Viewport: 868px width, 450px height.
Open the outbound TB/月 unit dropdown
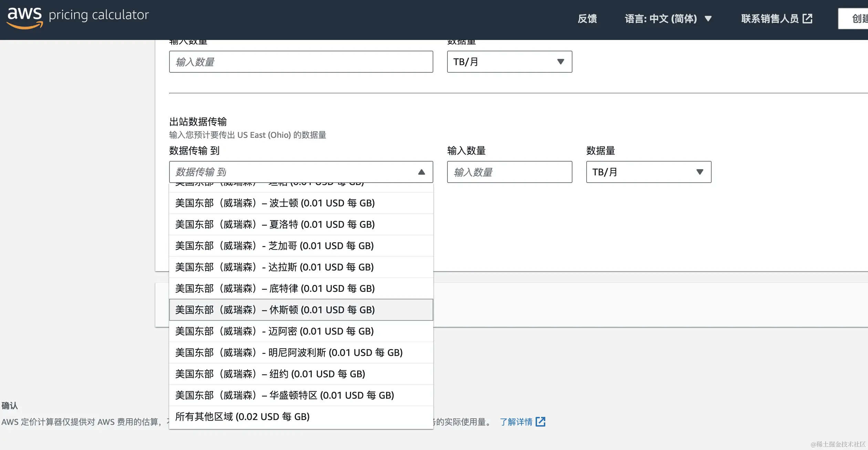click(x=648, y=172)
